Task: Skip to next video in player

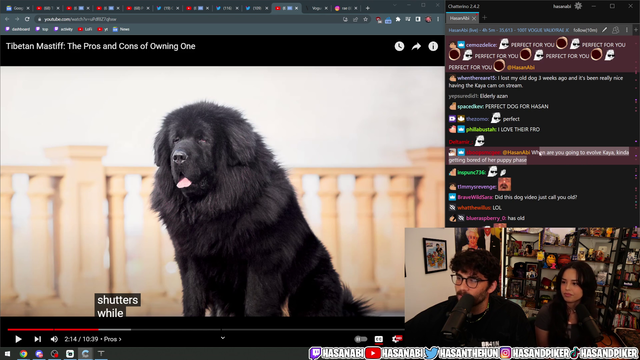Action: pyautogui.click(x=38, y=339)
